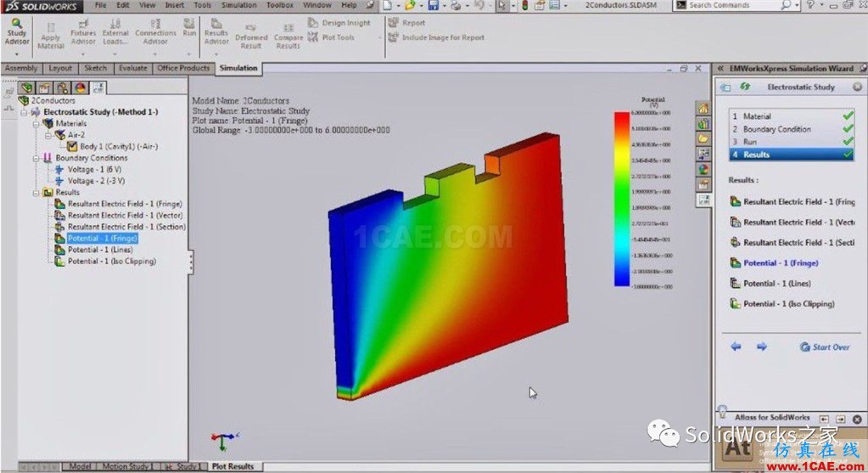Collapse the Electrostatic Study tree node
This screenshot has width=868, height=473.
(24, 112)
